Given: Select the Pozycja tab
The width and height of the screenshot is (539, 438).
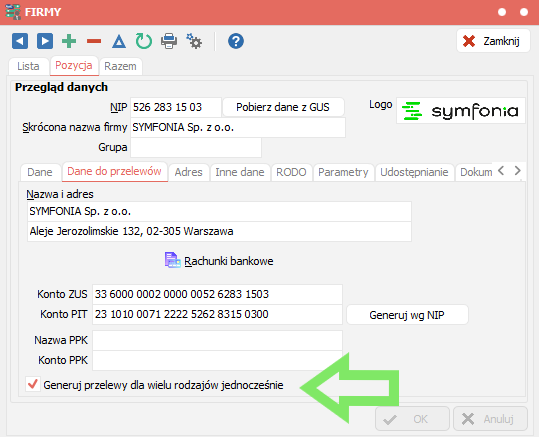Looking at the screenshot, I should coord(74,65).
